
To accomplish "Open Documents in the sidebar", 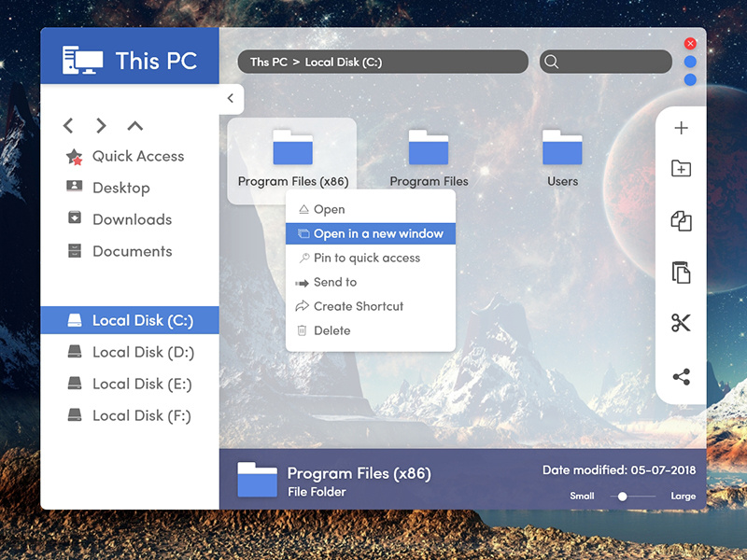I will tap(120, 251).
